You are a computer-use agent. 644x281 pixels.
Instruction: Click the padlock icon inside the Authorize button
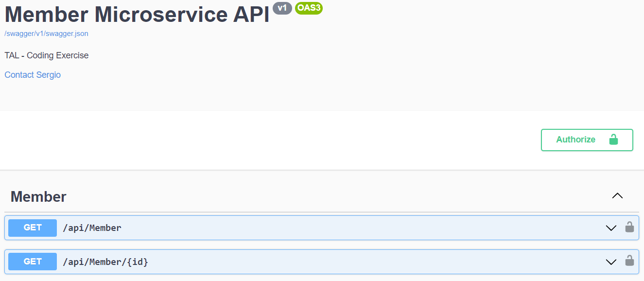click(613, 140)
